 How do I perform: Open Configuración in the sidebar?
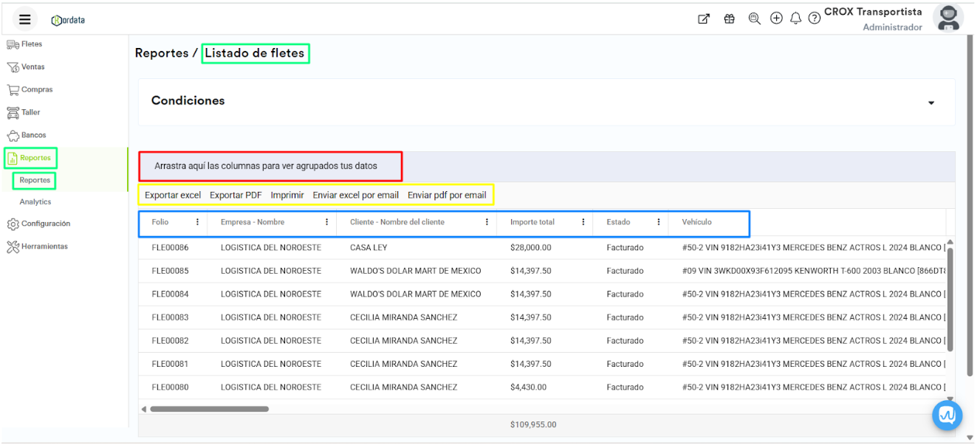click(45, 224)
